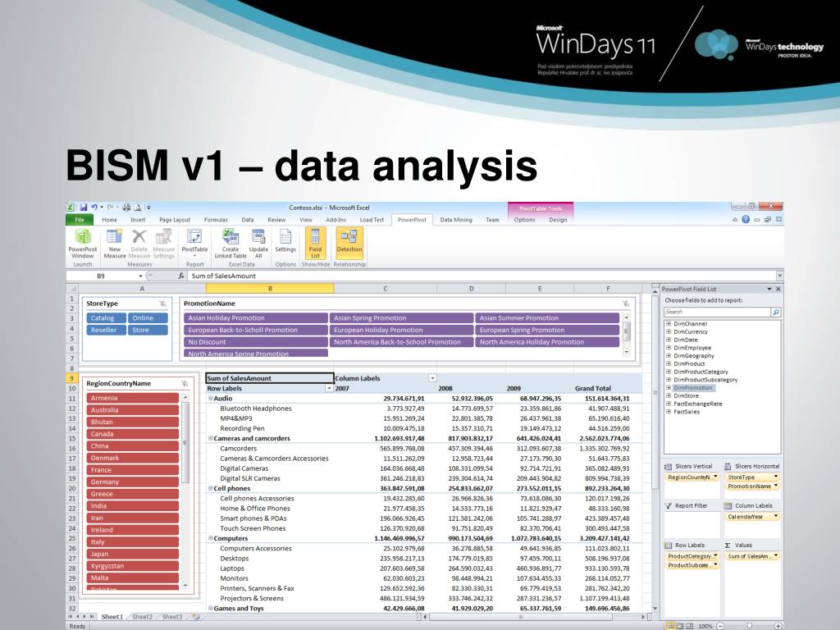The width and height of the screenshot is (840, 630).
Task: Toggle the No Discount promotion slicer
Action: [256, 342]
